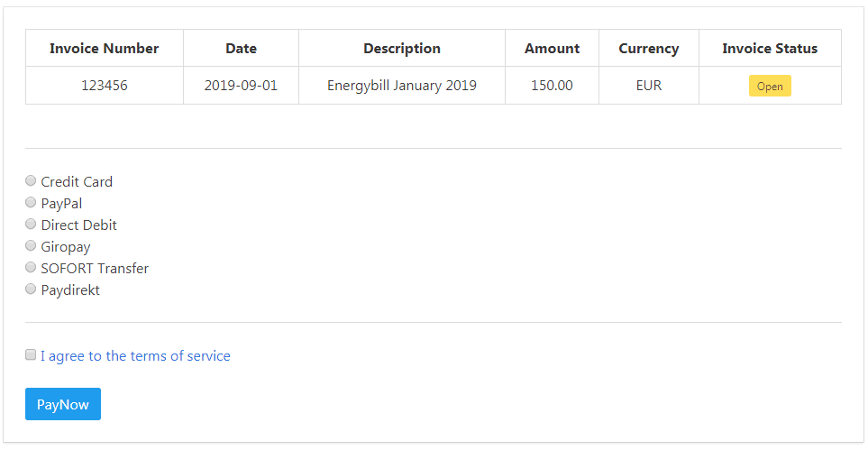Screen dimensions: 868x450
Task: Click the Description column header
Action: coord(402,48)
